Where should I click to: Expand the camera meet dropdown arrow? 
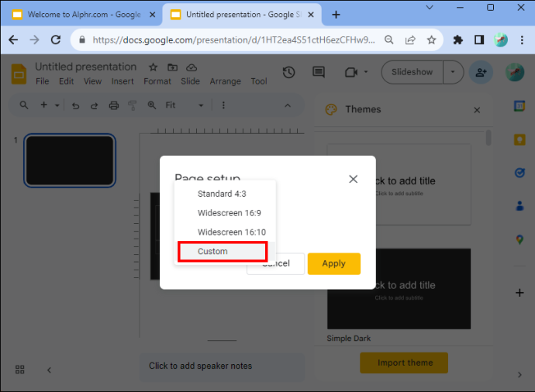pyautogui.click(x=366, y=72)
